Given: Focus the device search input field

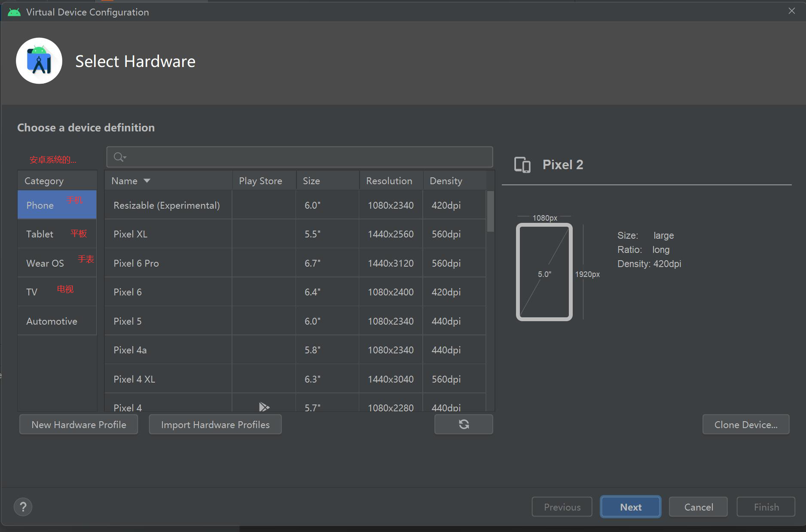Looking at the screenshot, I should (x=299, y=157).
